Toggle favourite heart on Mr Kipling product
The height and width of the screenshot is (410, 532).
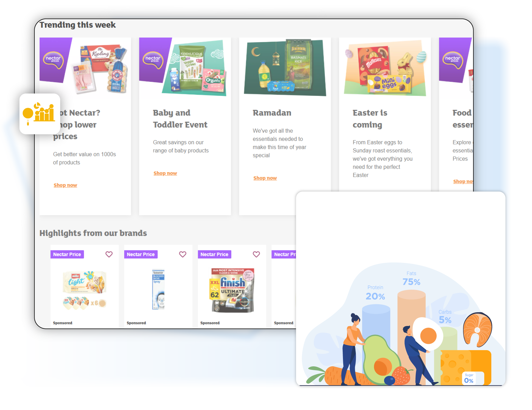tap(109, 255)
